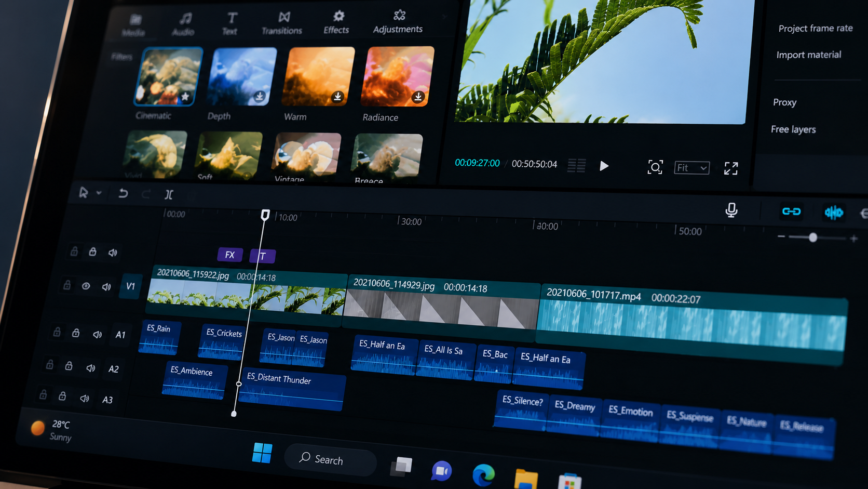Image resolution: width=868 pixels, height=489 pixels.
Task: Undo the last edit
Action: [x=123, y=193]
